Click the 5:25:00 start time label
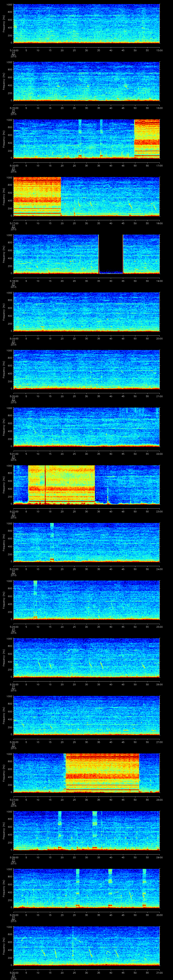Screen dimensions: 173x980 14,684
